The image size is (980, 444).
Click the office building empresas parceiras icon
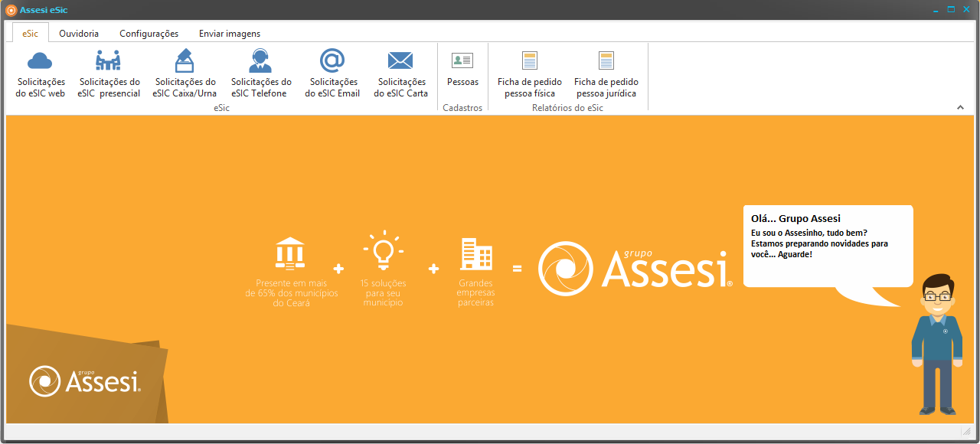[476, 254]
